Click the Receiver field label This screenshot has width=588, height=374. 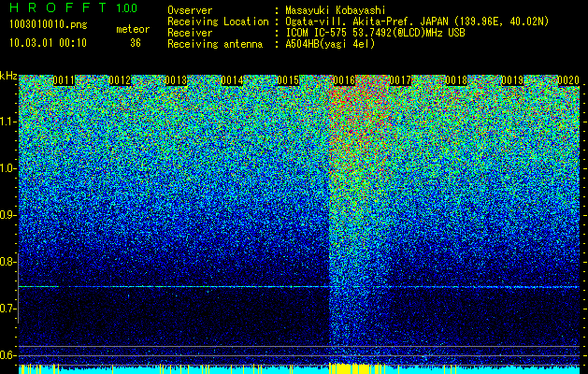tap(190, 33)
